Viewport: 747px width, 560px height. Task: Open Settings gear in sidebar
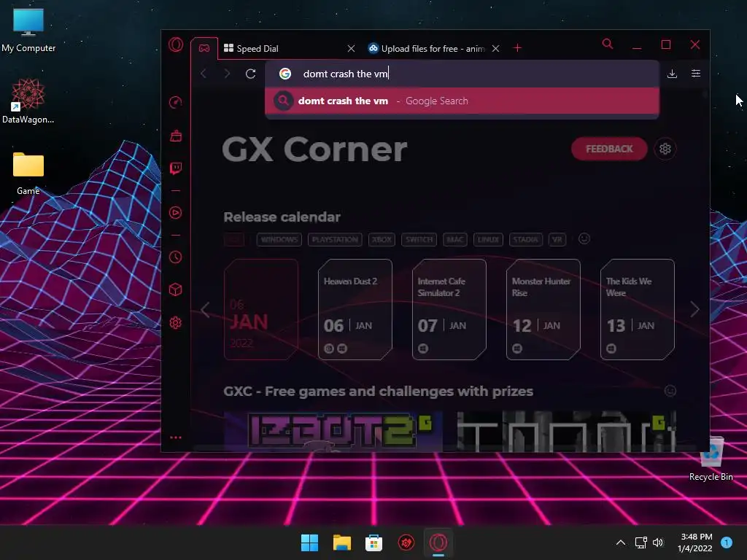(175, 323)
